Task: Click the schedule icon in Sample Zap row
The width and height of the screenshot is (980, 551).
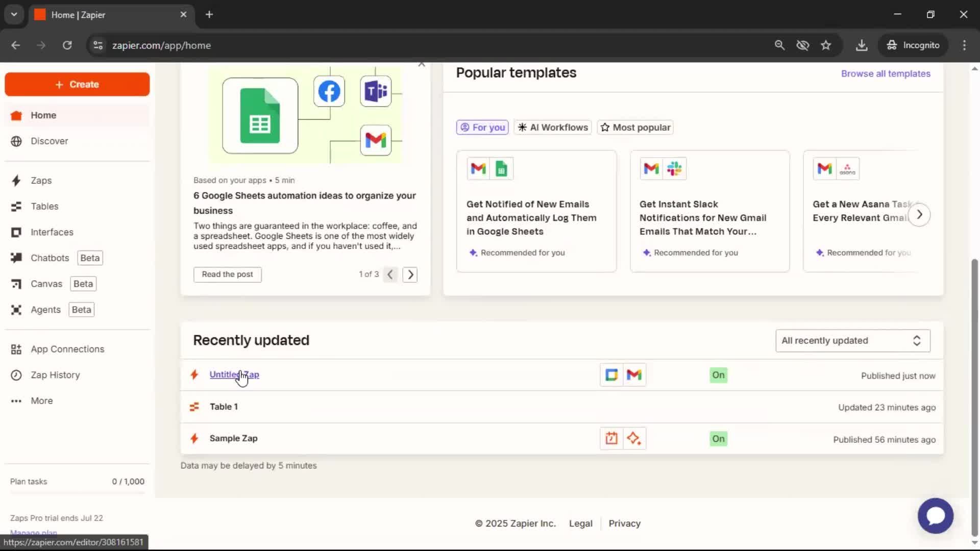Action: [611, 439]
